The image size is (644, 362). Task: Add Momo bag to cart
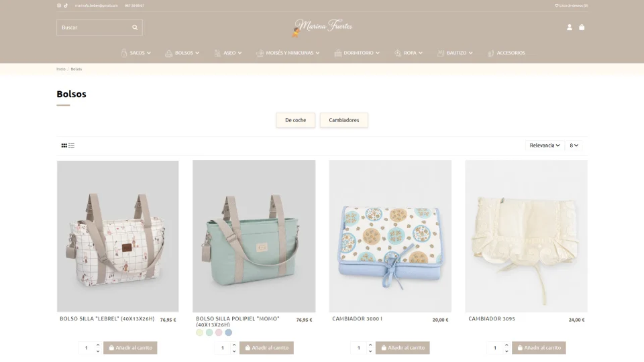click(x=266, y=348)
